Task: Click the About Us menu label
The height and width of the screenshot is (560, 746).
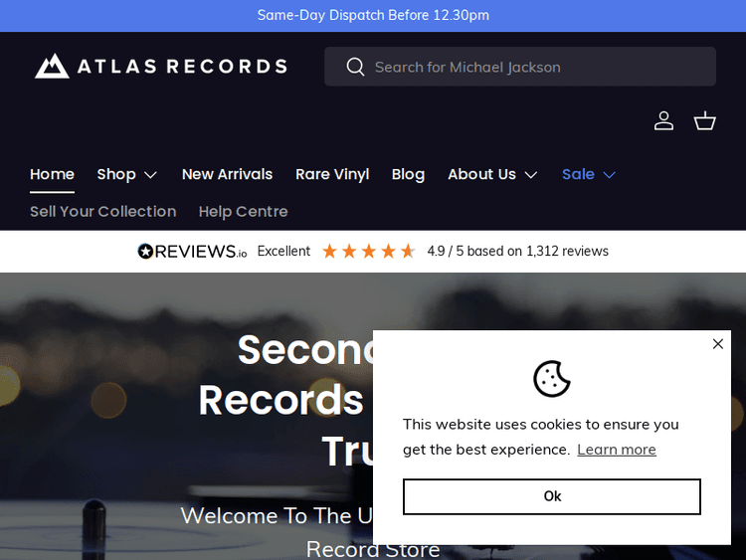Action: [x=481, y=174]
